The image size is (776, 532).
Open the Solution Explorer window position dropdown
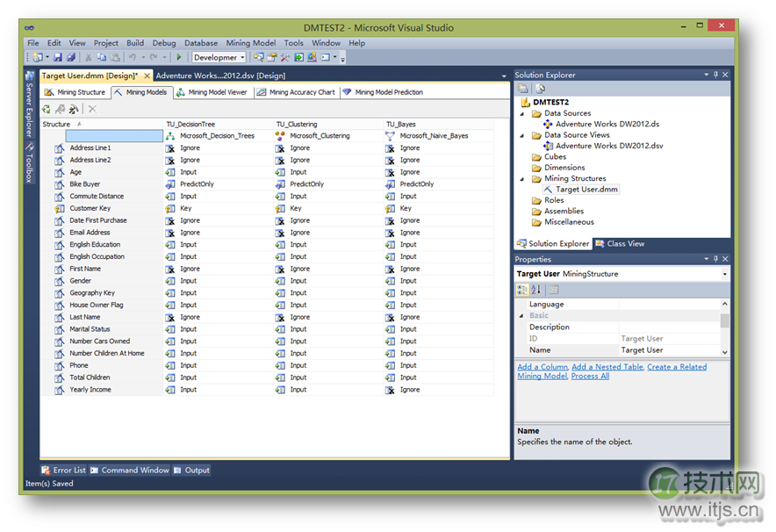coord(707,75)
